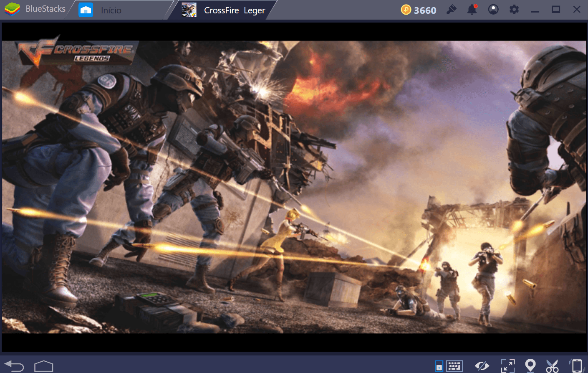Click the shake device phone icon
The width and height of the screenshot is (588, 373).
576,366
